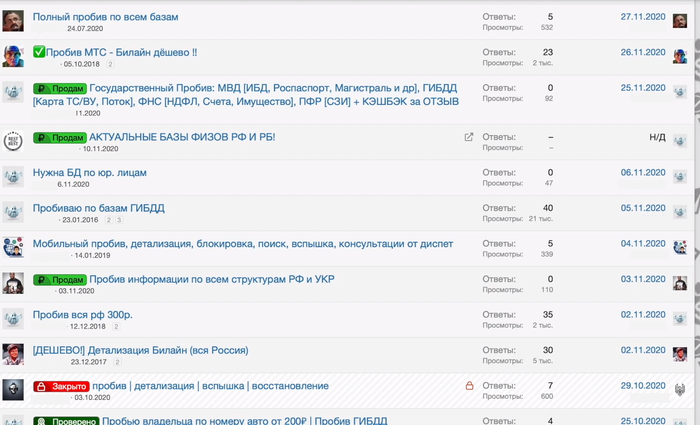This screenshot has height=425, width=700.
Task: Open last post dated 27.11.2020
Action: [x=643, y=17]
